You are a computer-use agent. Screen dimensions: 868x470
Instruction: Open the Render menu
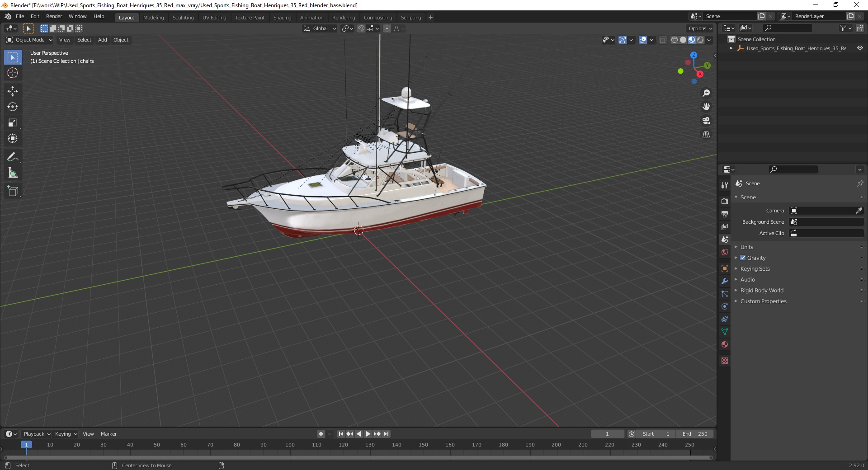(x=54, y=16)
